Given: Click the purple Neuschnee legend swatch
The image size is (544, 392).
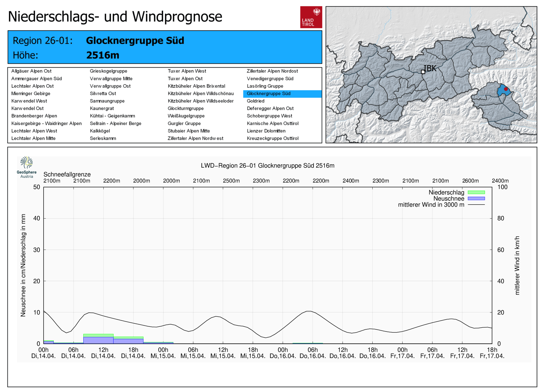Looking at the screenshot, I should (x=476, y=199).
